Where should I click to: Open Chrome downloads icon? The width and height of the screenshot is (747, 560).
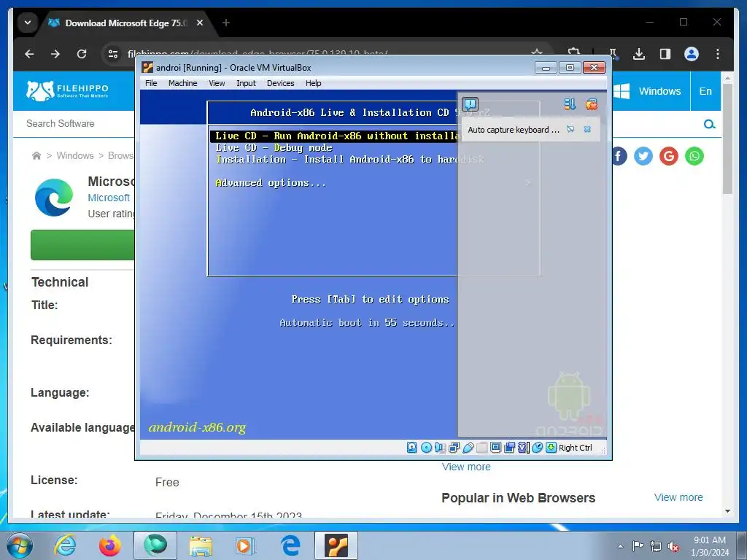(639, 54)
